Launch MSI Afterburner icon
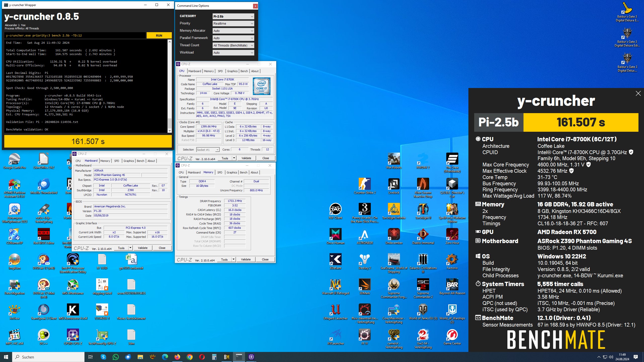This screenshot has height=362, width=644. click(73, 287)
